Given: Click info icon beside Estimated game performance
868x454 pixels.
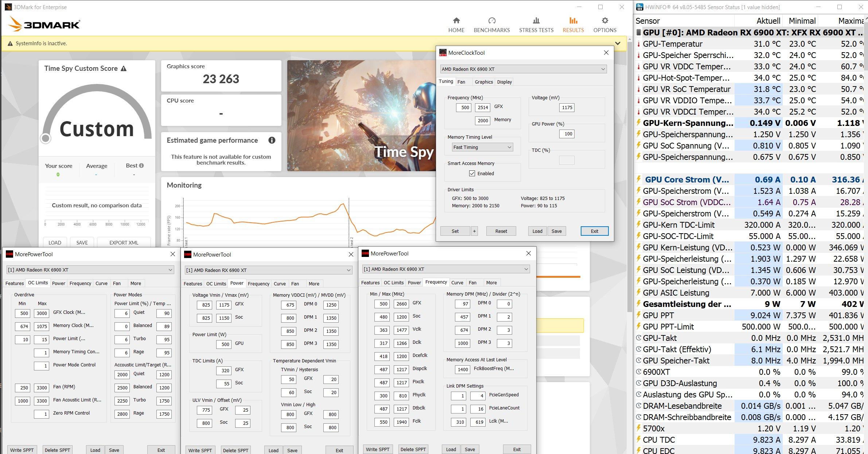Looking at the screenshot, I should click(272, 140).
